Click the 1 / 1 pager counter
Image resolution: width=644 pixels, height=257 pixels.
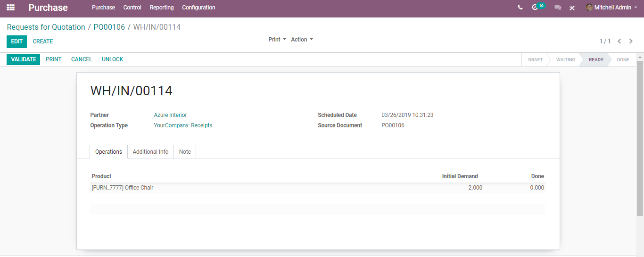(x=605, y=41)
